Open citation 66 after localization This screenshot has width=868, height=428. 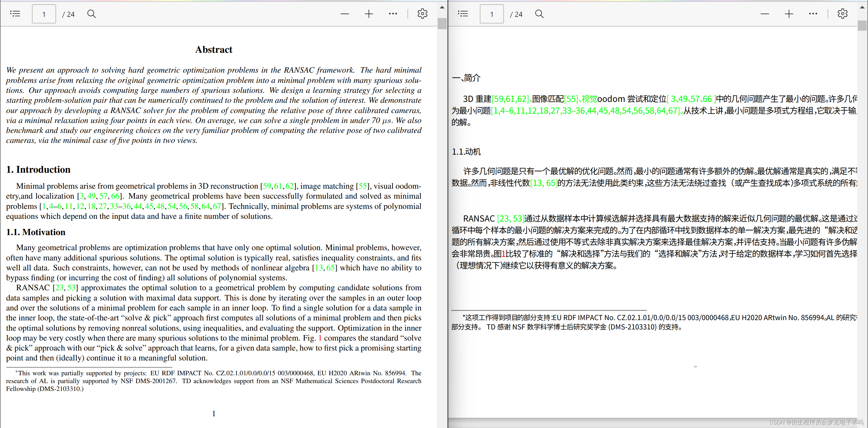click(x=115, y=196)
